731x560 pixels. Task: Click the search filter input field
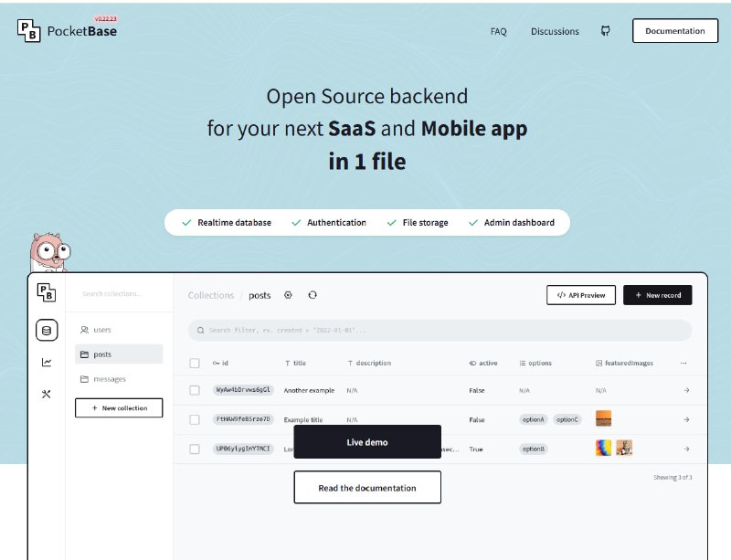click(x=440, y=330)
